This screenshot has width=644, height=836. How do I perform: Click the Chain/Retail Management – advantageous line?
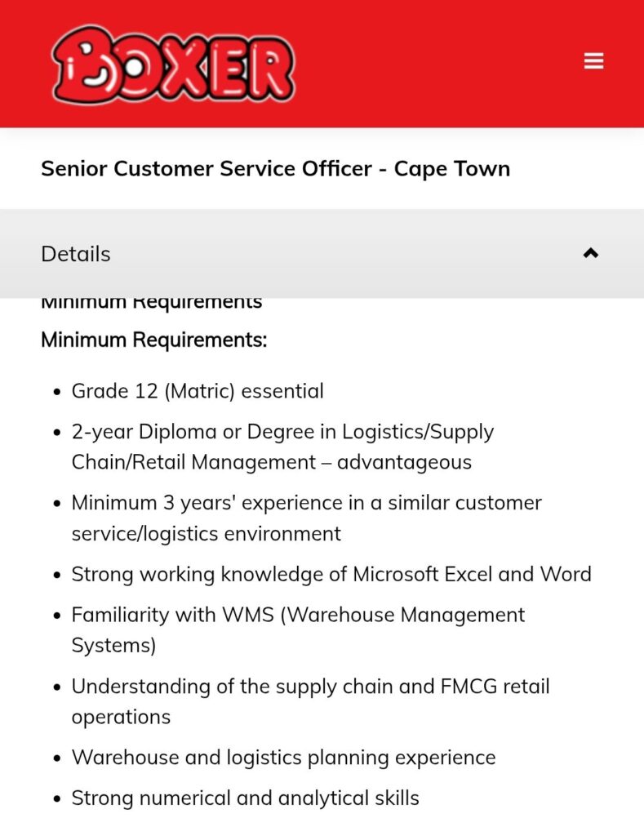271,462
